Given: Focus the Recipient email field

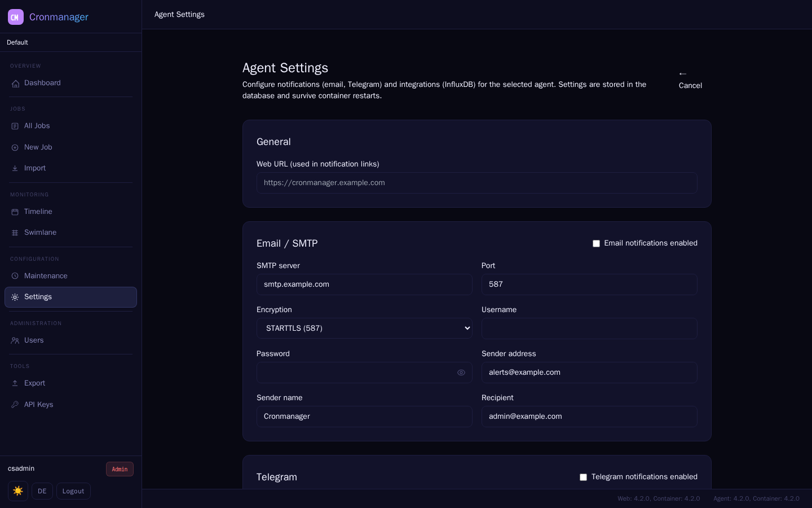Looking at the screenshot, I should pyautogui.click(x=589, y=417).
